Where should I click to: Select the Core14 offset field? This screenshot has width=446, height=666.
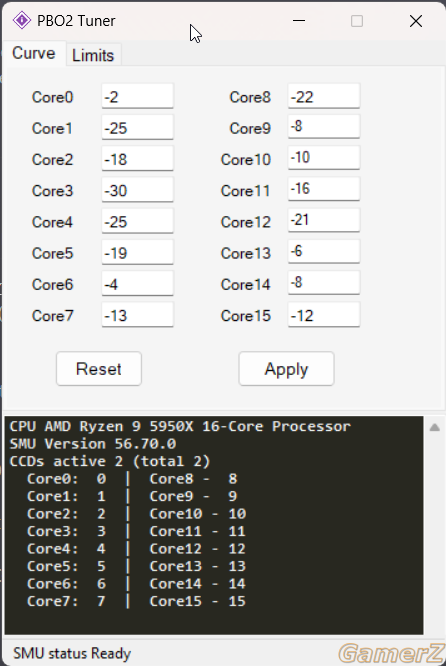tap(324, 283)
